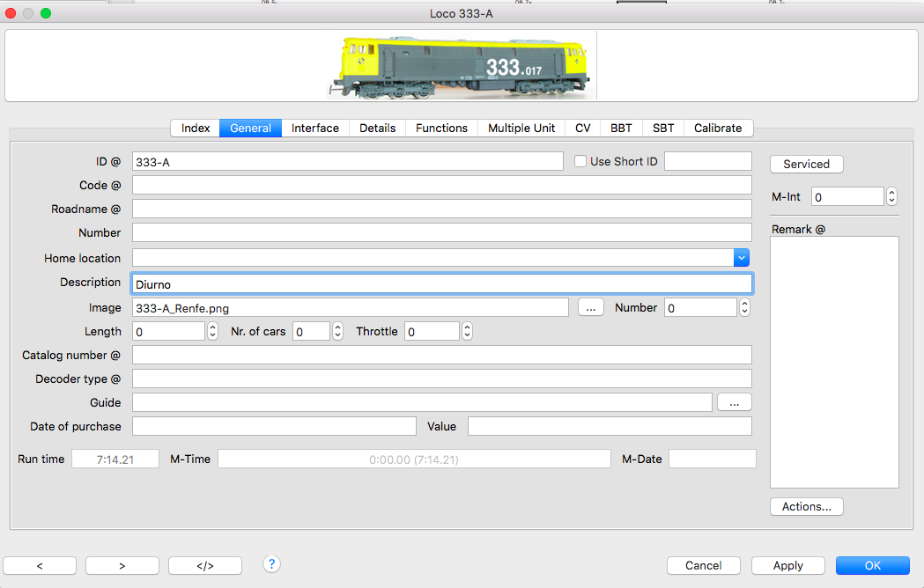The height and width of the screenshot is (588, 924).
Task: Click the M-Int value field
Action: click(x=847, y=197)
